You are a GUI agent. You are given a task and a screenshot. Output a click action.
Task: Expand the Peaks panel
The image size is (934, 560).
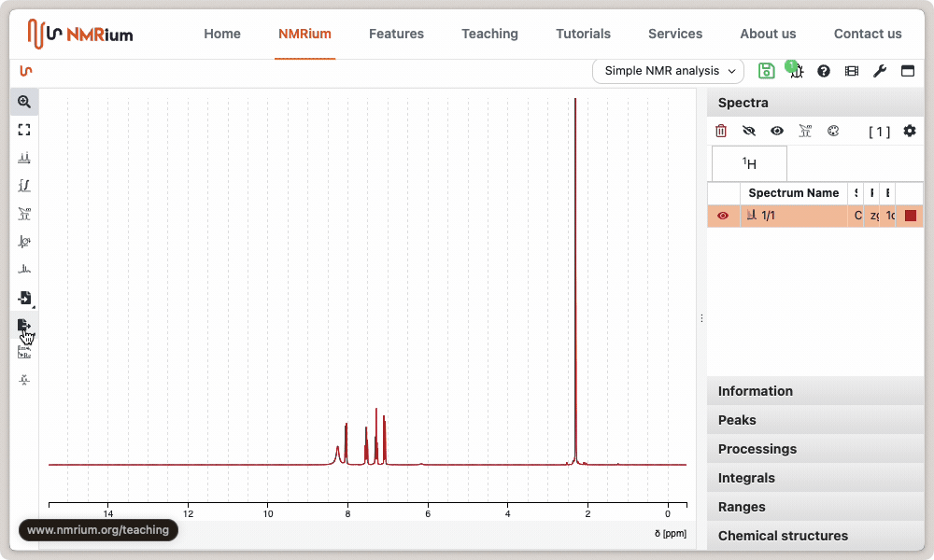click(x=814, y=420)
